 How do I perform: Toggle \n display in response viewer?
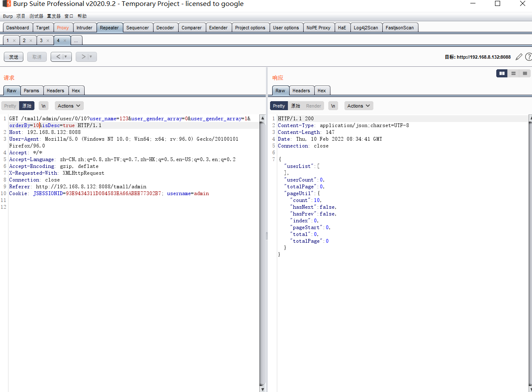click(x=333, y=106)
